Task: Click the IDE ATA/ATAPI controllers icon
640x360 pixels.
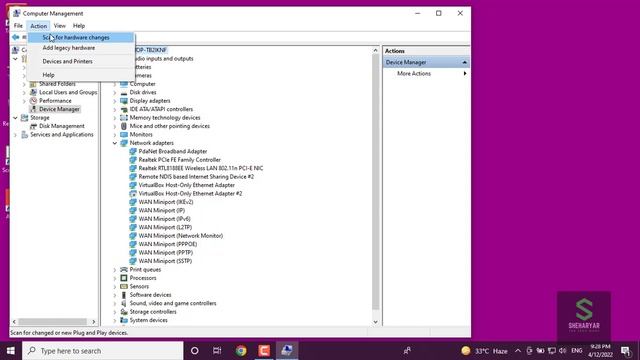Action: pos(124,109)
